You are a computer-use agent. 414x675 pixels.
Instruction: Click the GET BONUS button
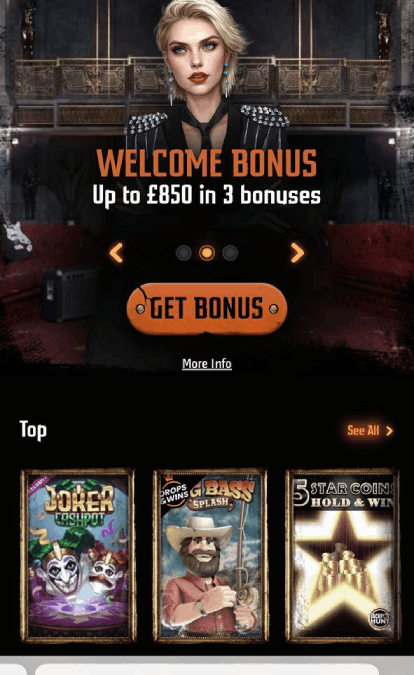207,308
